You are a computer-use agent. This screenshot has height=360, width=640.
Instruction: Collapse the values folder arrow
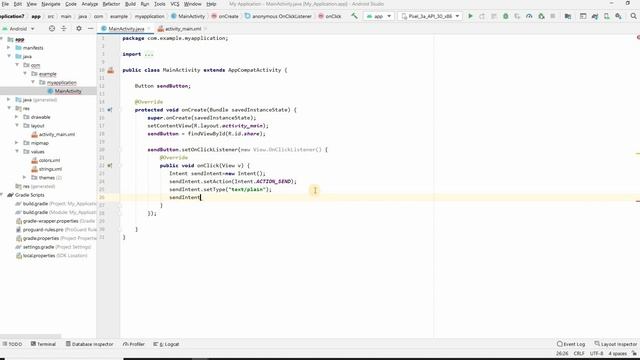[x=17, y=151]
